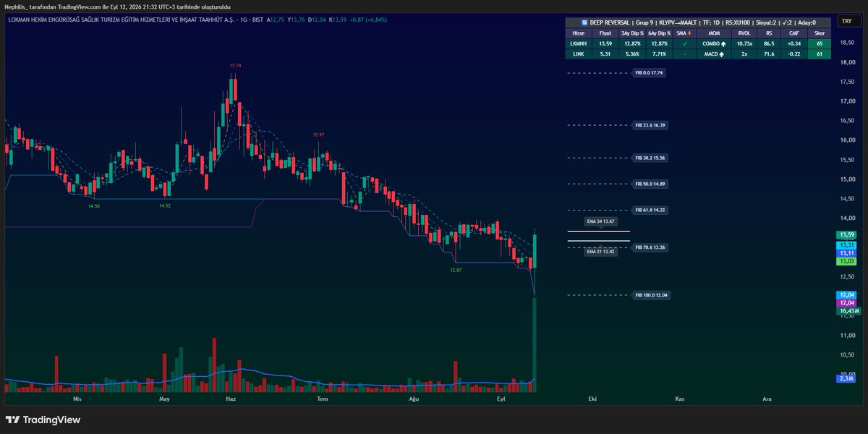The width and height of the screenshot is (868, 434).
Task: Click the score cell showing 65
Action: pyautogui.click(x=820, y=43)
